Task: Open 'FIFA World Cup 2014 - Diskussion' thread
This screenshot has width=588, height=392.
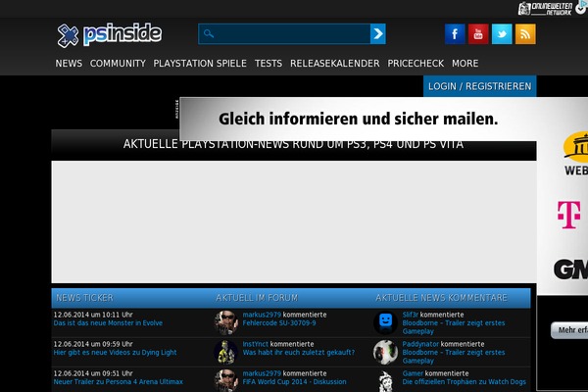Action: click(294, 381)
